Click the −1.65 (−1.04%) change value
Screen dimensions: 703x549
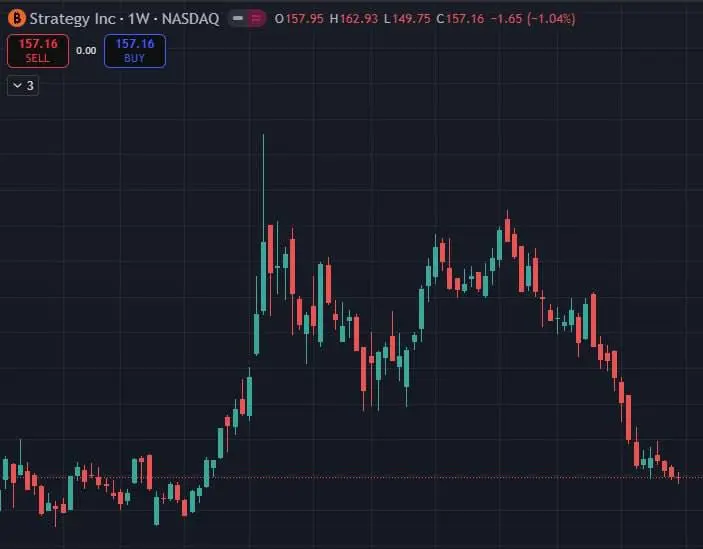(x=533, y=19)
